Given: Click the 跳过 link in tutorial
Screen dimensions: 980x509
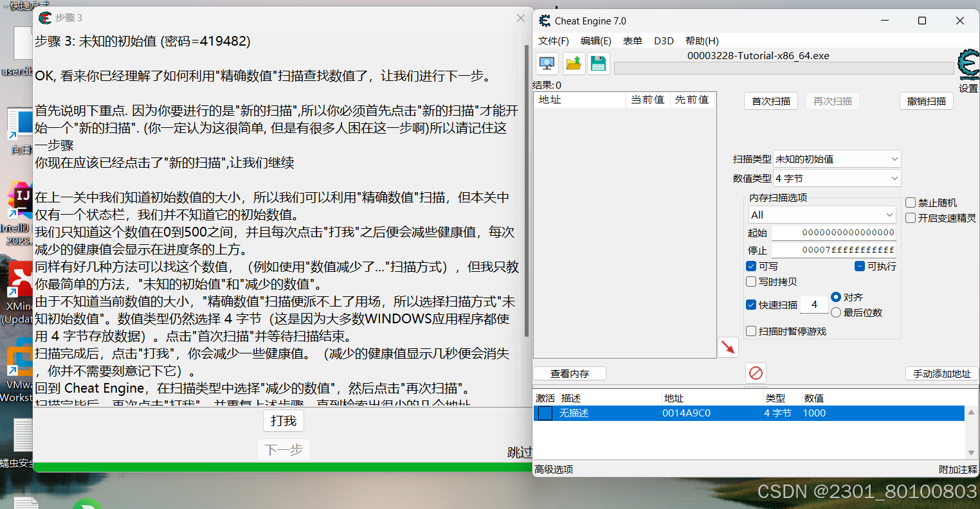Looking at the screenshot, I should 520,452.
